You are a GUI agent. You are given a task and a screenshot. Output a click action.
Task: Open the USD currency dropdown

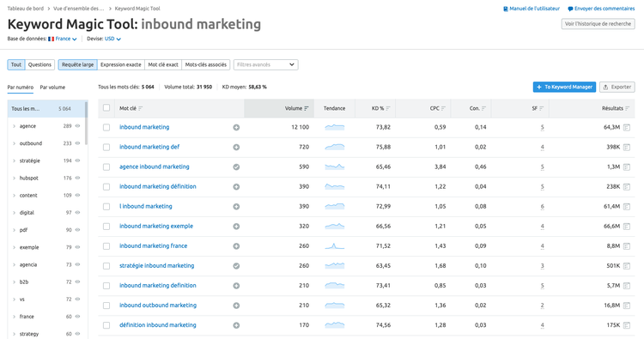[x=112, y=39]
